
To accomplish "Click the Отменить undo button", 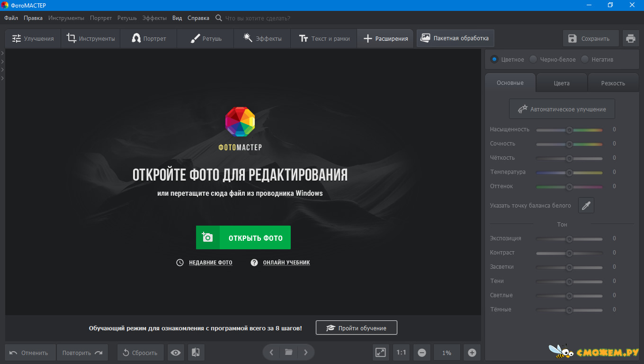I will (30, 353).
